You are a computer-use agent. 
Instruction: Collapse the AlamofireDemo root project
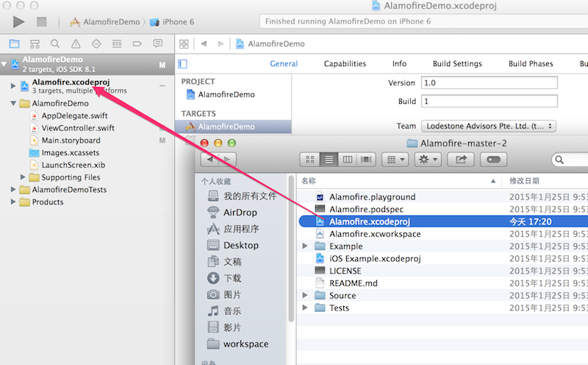point(4,64)
